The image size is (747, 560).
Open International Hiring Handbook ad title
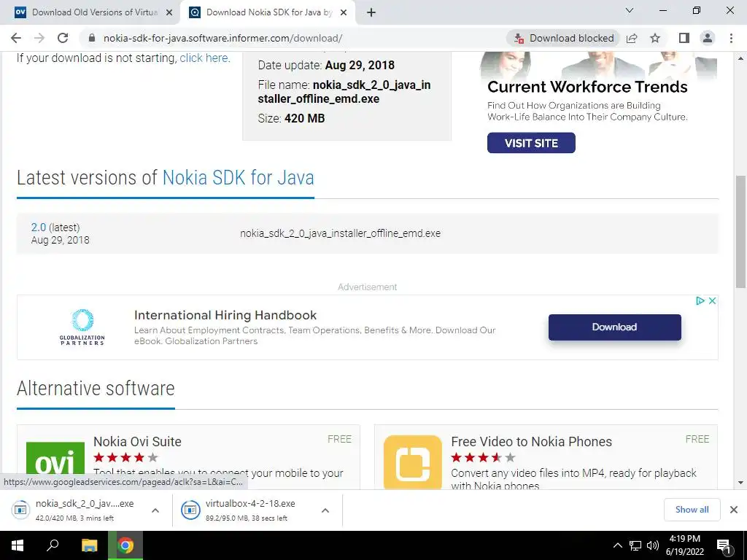click(x=225, y=315)
